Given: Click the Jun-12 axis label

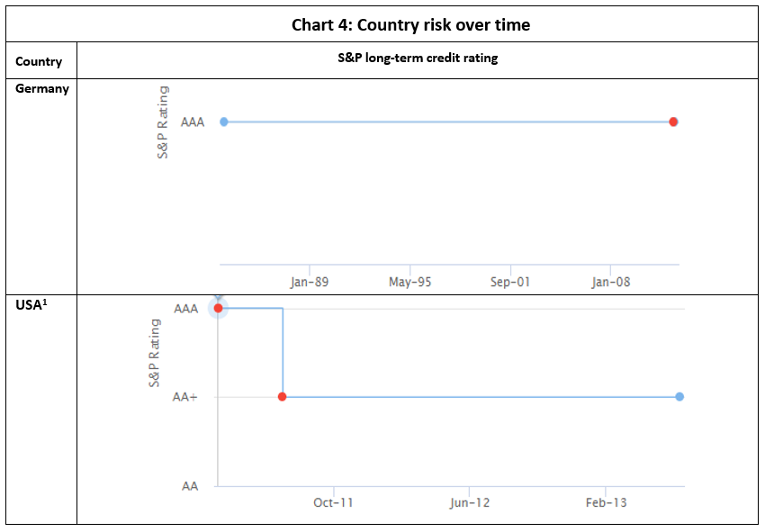Looking at the screenshot, I should pyautogui.click(x=470, y=502).
